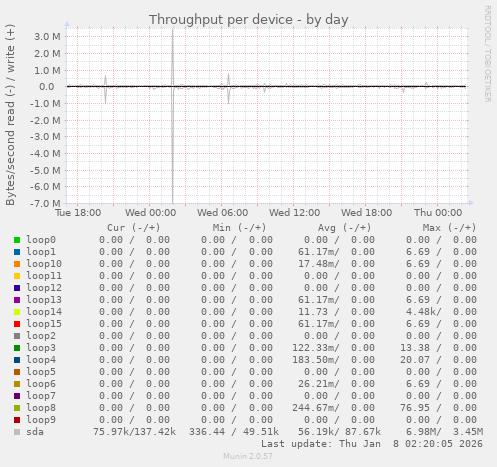Click the loop15 red color swatch

pos(17,324)
